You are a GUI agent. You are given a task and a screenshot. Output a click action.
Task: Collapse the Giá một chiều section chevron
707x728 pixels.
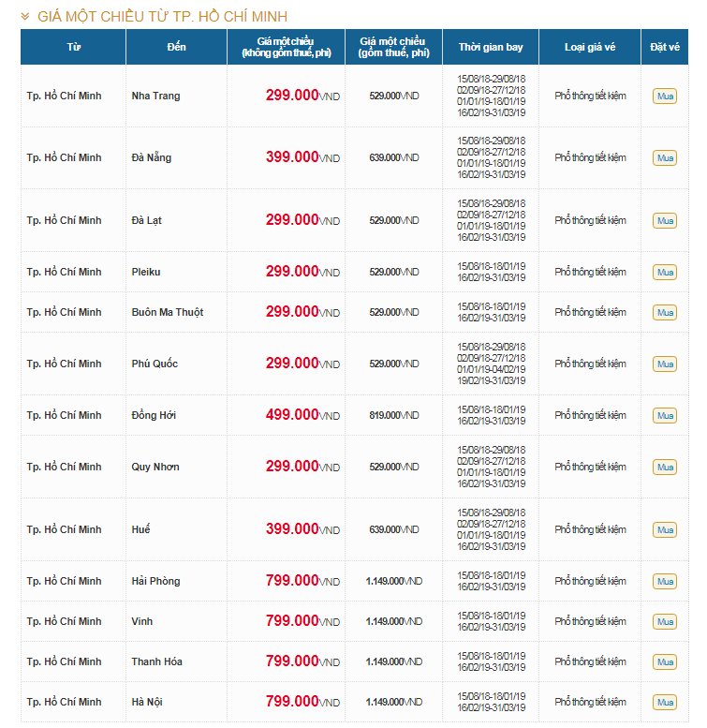[x=25, y=17]
